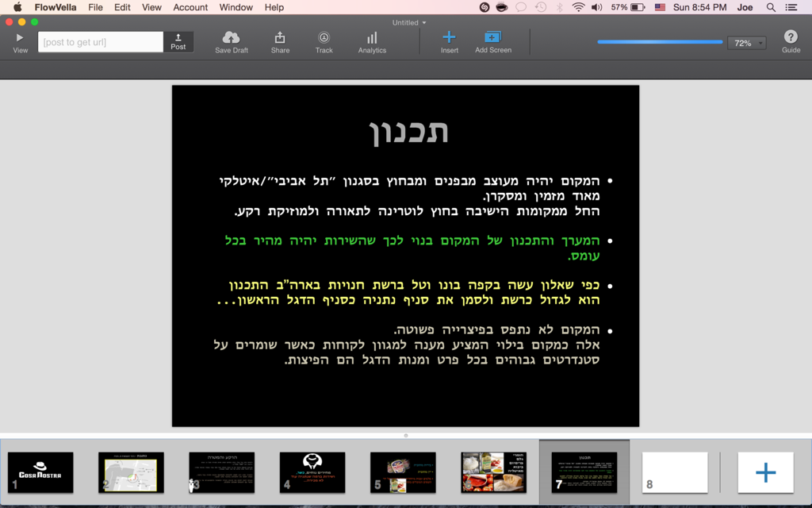Open the Guide help icon
The image size is (812, 508).
click(791, 37)
